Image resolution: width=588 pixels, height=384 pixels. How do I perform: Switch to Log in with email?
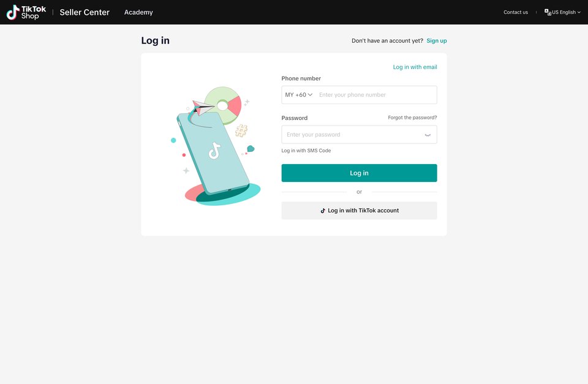pos(415,67)
